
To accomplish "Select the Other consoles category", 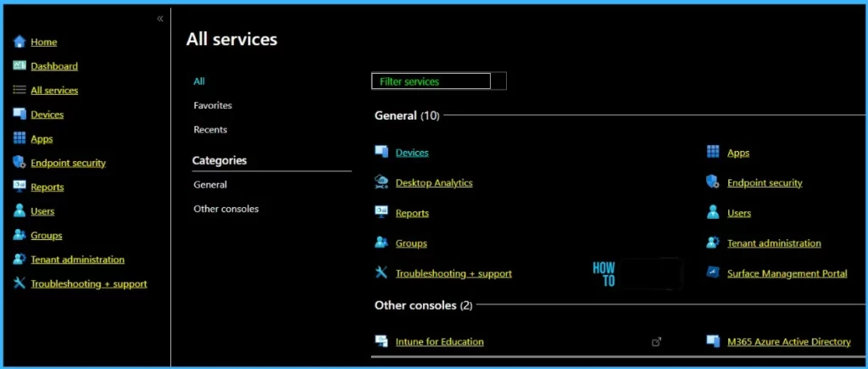I will tap(225, 209).
